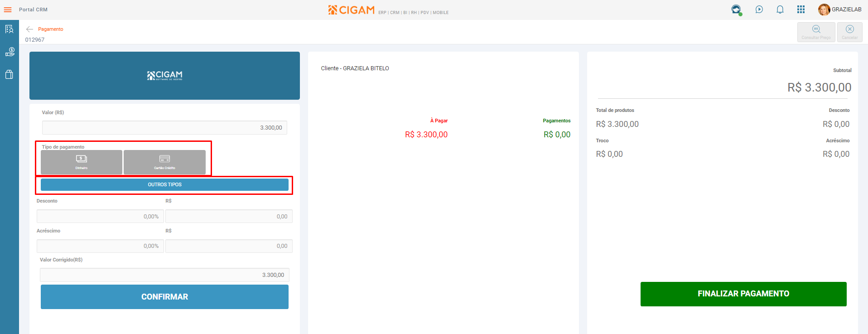Click the Acréscimo R$ value field
The image size is (868, 334).
(x=229, y=246)
